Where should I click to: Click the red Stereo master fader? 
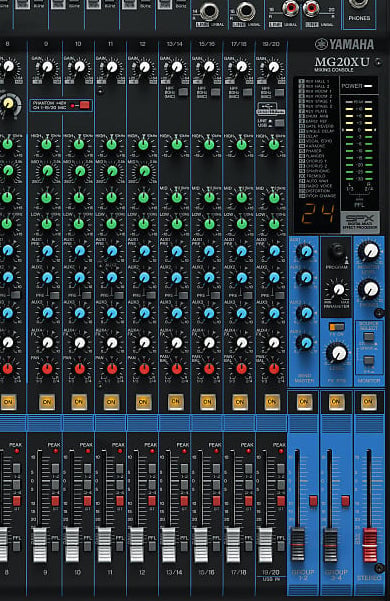click(370, 545)
